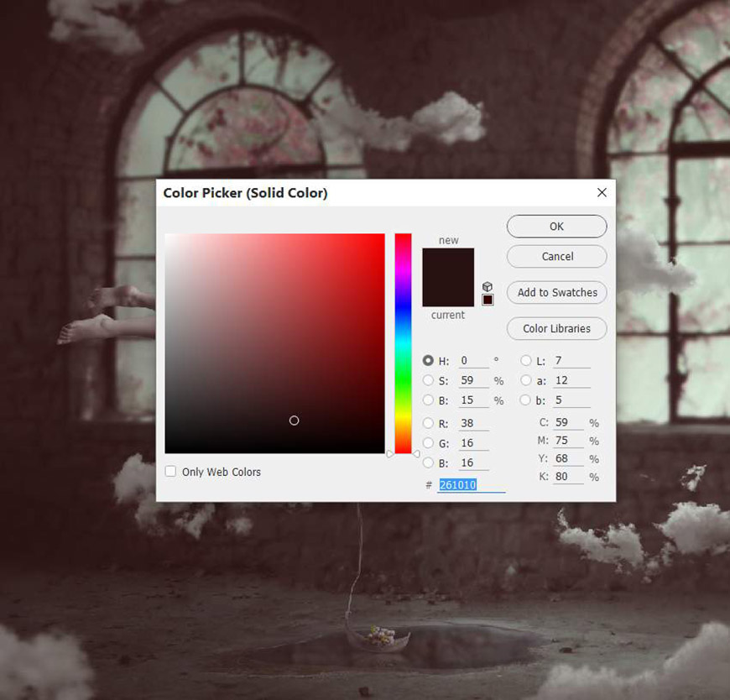Click the hex color input field
730x700 pixels.
click(471, 485)
